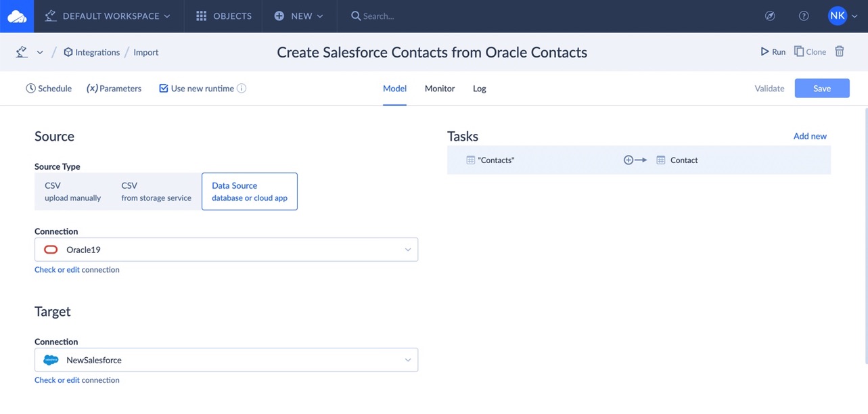Click the Clone icon
868x414 pixels.
pos(799,51)
